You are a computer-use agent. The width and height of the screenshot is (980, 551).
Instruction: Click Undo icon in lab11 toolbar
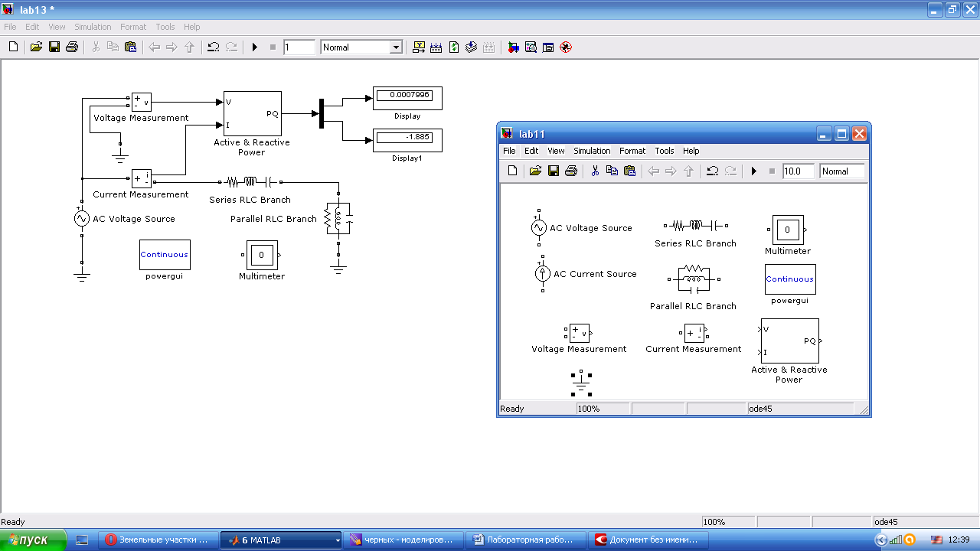tap(713, 171)
